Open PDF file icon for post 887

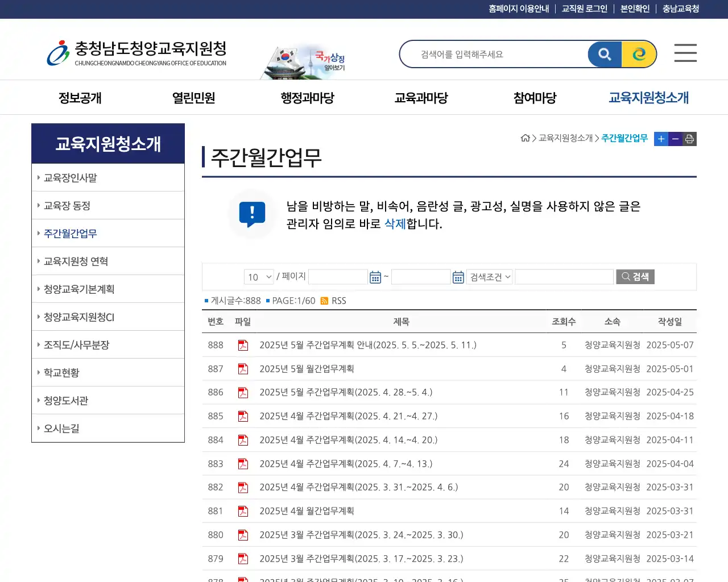pyautogui.click(x=243, y=369)
